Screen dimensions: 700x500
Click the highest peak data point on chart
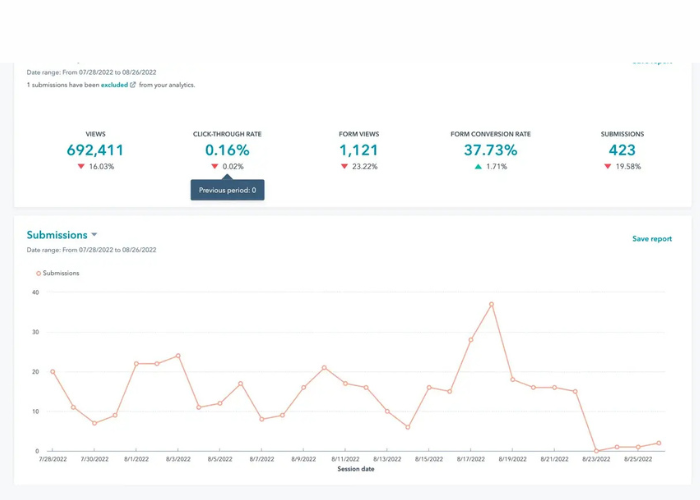[491, 304]
